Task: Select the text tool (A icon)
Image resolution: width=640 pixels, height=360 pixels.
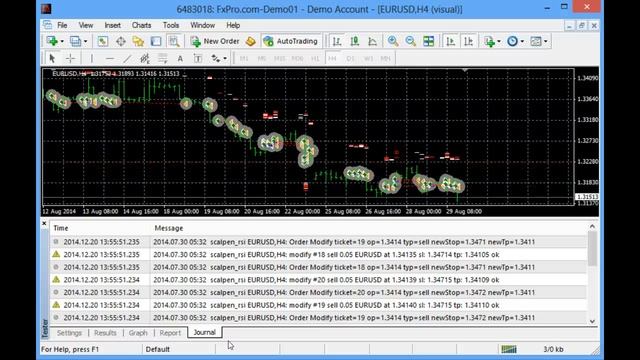Action: pyautogui.click(x=180, y=58)
